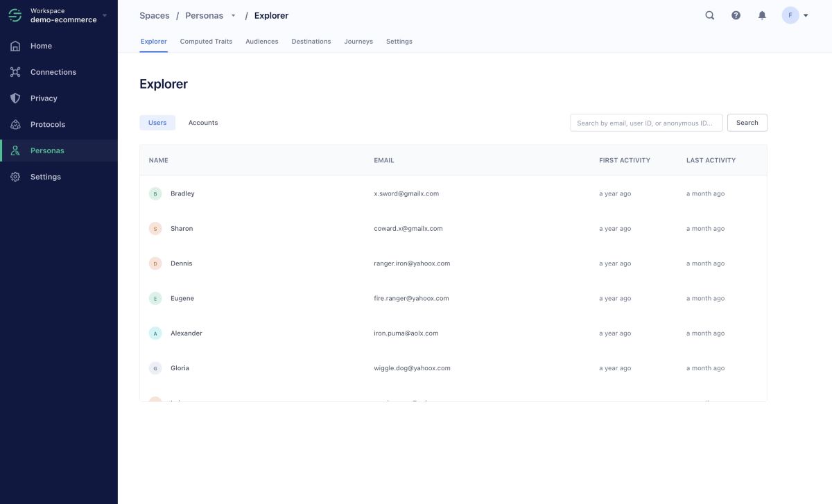Select the Users toggle

pyautogui.click(x=157, y=123)
